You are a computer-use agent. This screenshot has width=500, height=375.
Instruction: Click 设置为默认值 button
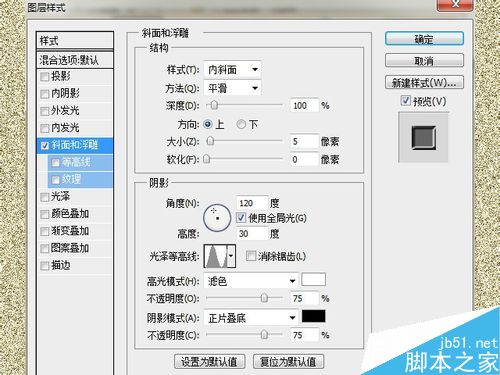tap(209, 361)
